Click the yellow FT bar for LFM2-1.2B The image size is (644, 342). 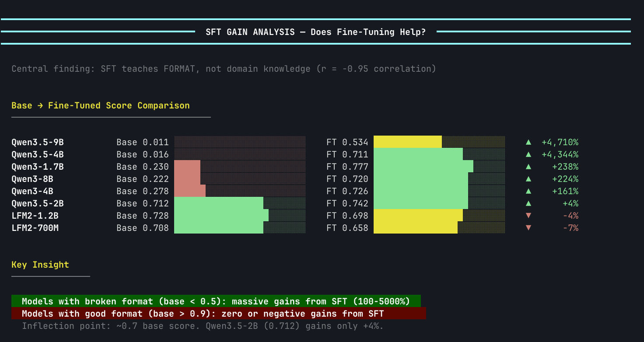(418, 216)
